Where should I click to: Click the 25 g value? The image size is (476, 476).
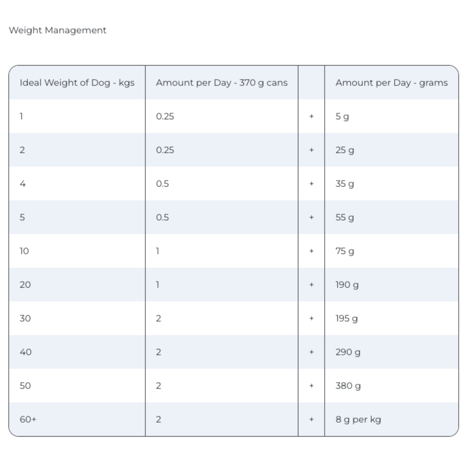pos(344,150)
